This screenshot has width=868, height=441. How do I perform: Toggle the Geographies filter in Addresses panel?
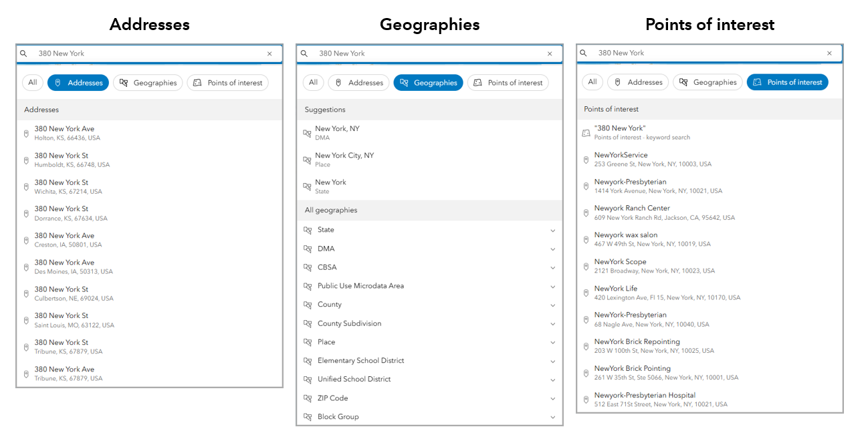pyautogui.click(x=148, y=83)
